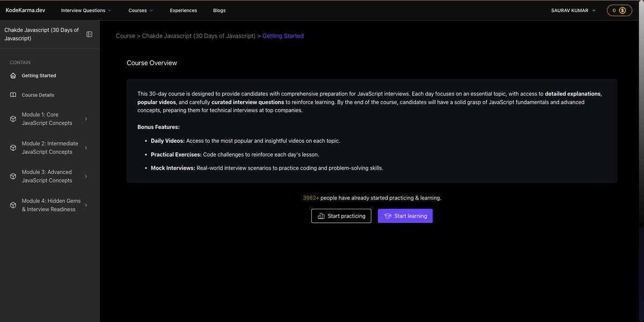644x322 pixels.
Task: Expand Module 3: Advanced JavaScript Concepts chevron
Action: (x=86, y=177)
